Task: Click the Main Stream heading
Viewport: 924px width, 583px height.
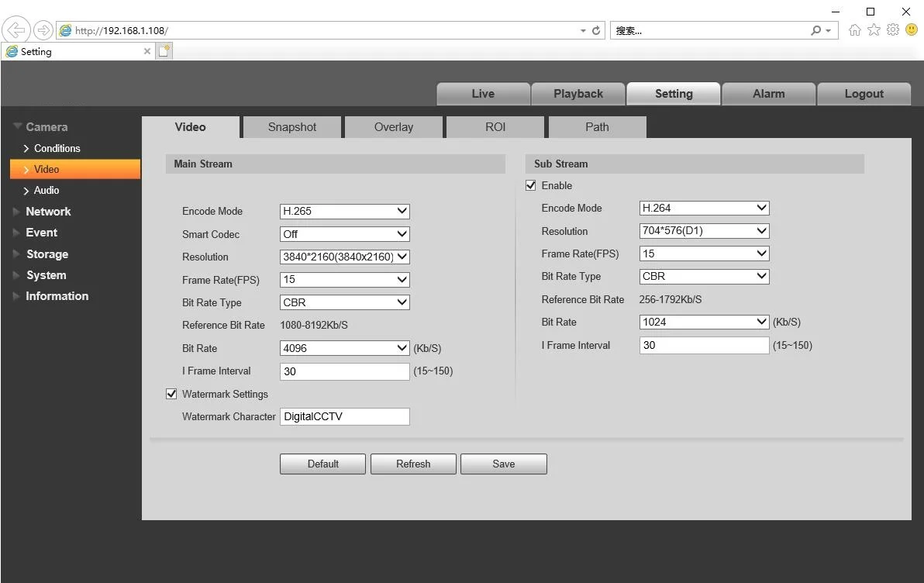Action: 203,164
